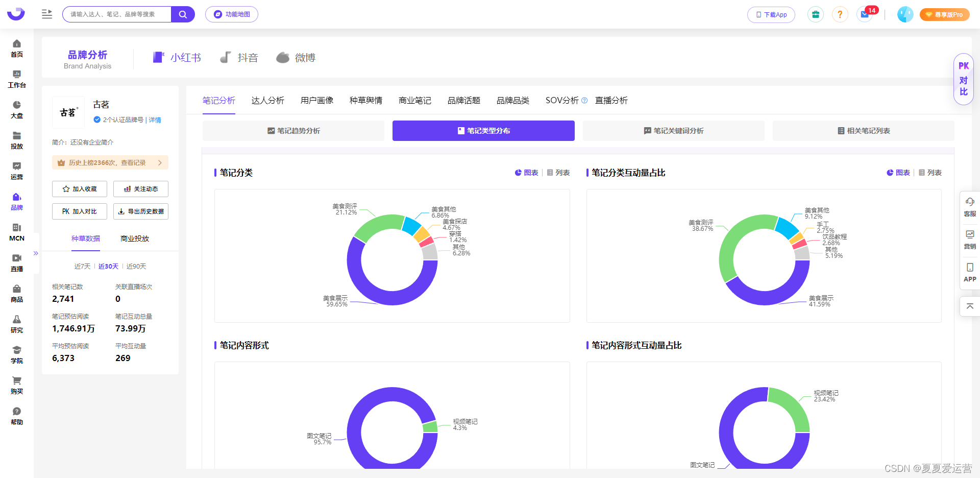The height and width of the screenshot is (478, 980).
Task: Switch to 抖音 platform tab
Action: pyautogui.click(x=239, y=57)
